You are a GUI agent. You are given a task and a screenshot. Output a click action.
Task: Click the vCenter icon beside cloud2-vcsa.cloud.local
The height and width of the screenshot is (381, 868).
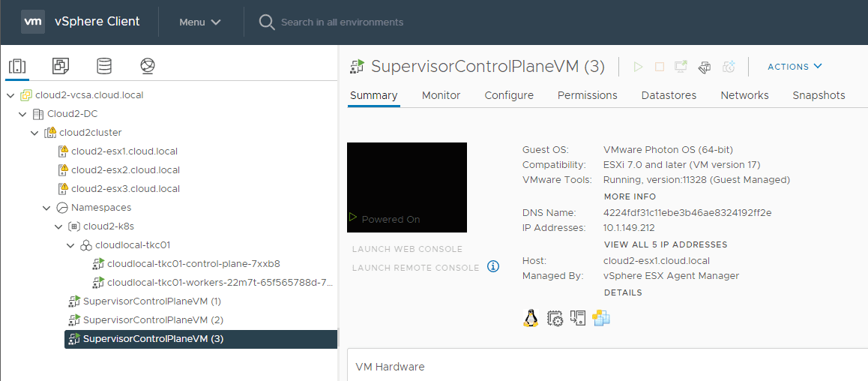[26, 95]
